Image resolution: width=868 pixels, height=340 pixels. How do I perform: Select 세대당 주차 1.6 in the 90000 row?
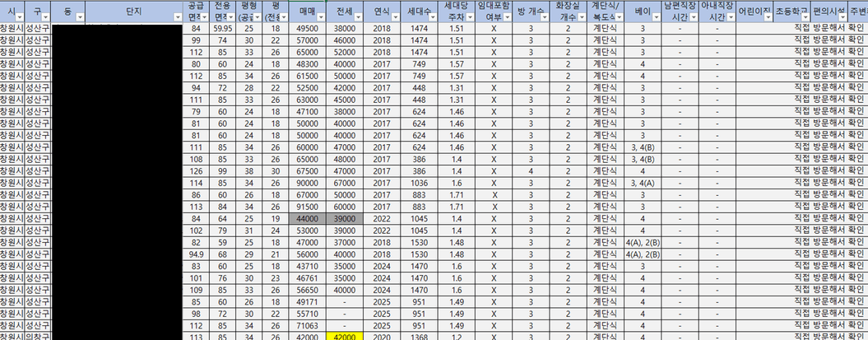click(457, 183)
